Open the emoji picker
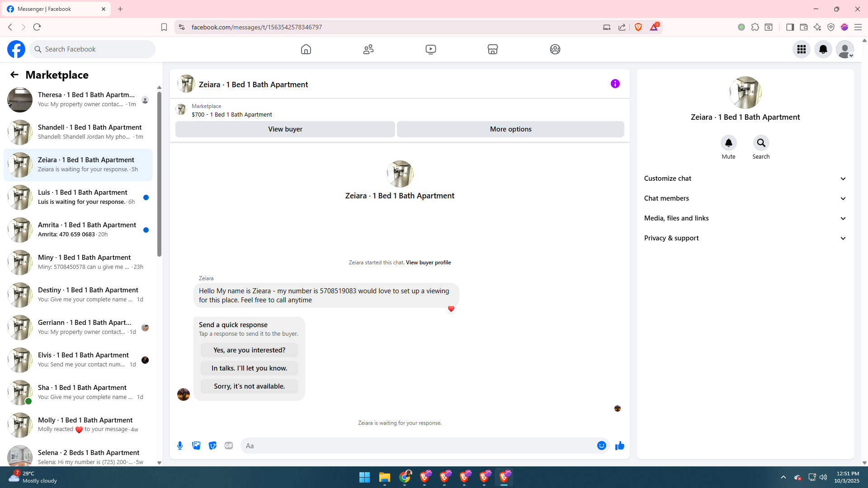868x488 pixels. (x=602, y=446)
